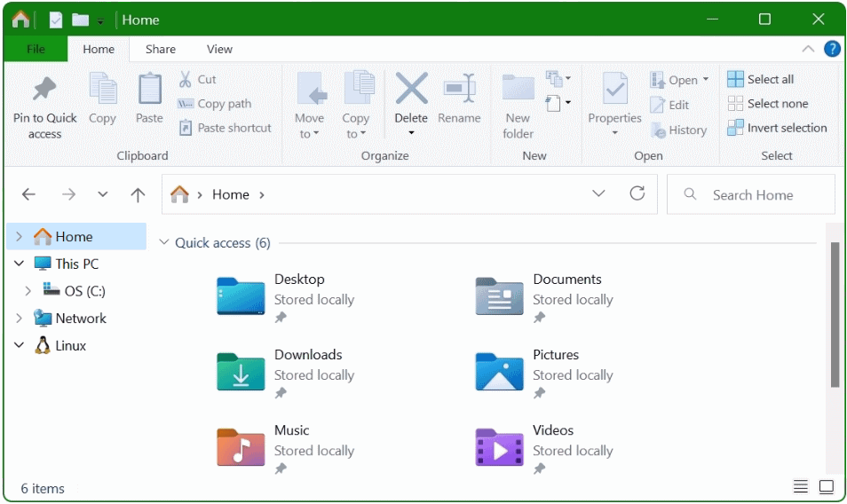
Task: Switch to the Home ribbon tab
Action: tap(99, 49)
